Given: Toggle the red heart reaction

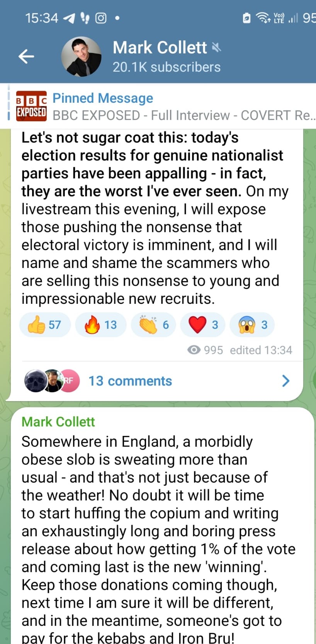Looking at the screenshot, I should pos(203,325).
